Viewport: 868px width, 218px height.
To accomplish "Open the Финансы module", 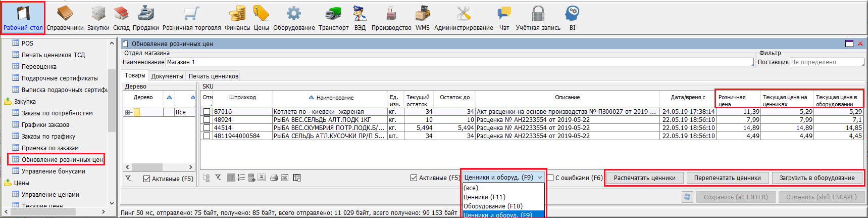I will [237, 18].
